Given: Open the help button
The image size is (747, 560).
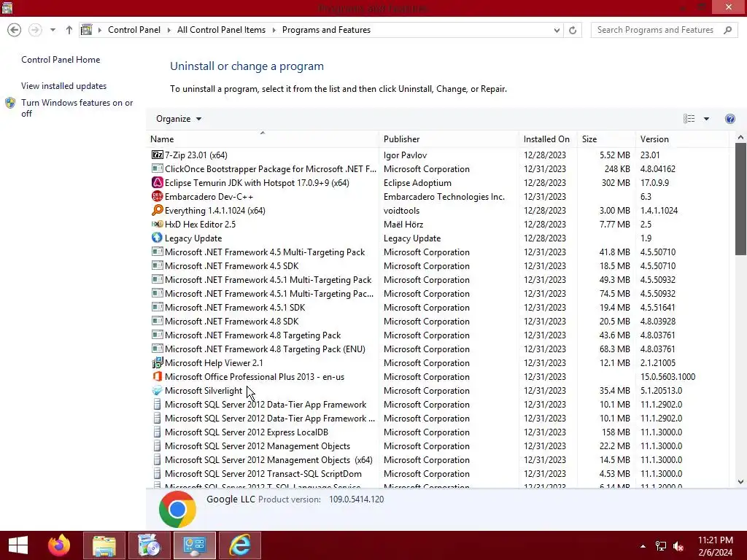Looking at the screenshot, I should point(729,119).
